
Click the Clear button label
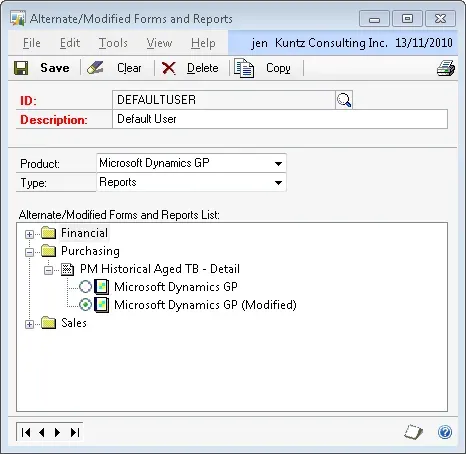[129, 68]
